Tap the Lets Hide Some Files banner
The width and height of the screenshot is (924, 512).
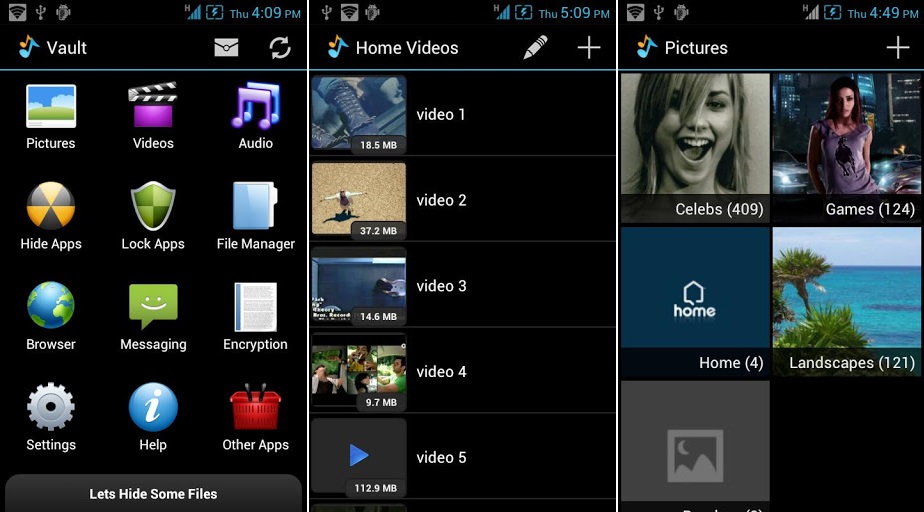pos(153,493)
